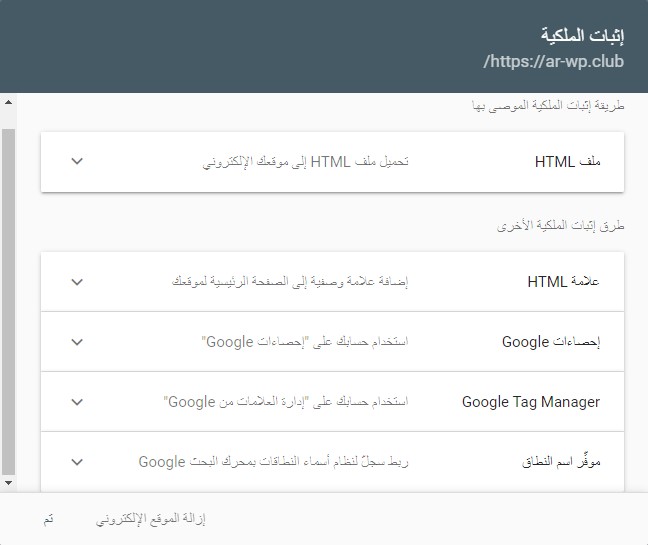This screenshot has height=545, width=648.
Task: Click the DNS record description text
Action: click(x=274, y=462)
